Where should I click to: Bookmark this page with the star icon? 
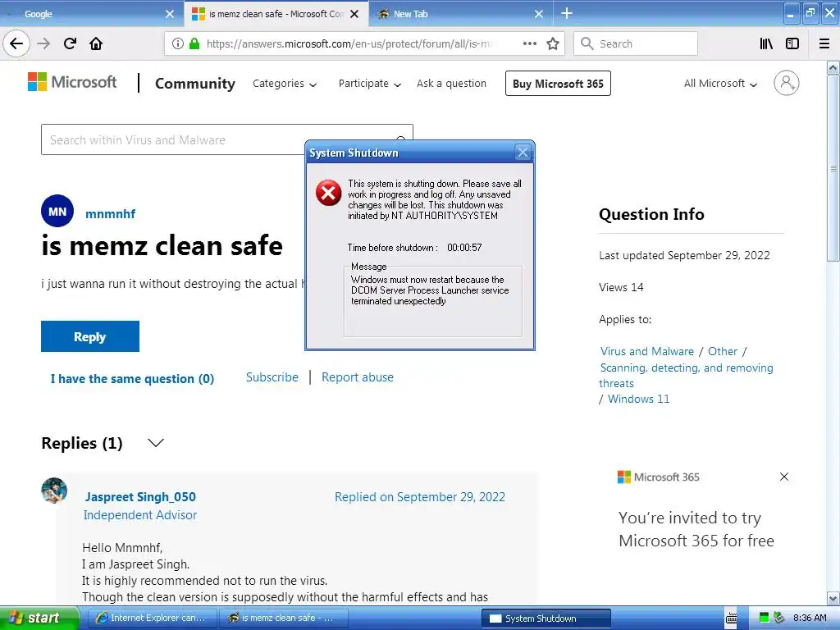click(553, 43)
